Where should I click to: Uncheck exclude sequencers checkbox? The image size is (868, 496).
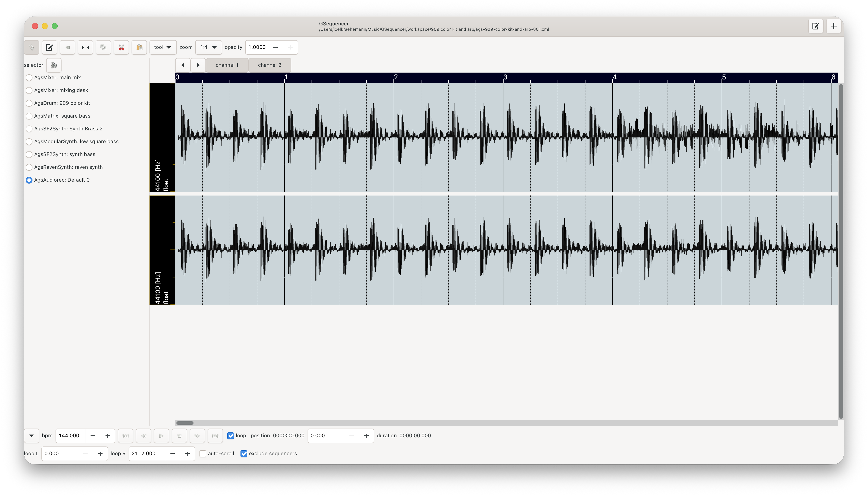click(x=244, y=454)
